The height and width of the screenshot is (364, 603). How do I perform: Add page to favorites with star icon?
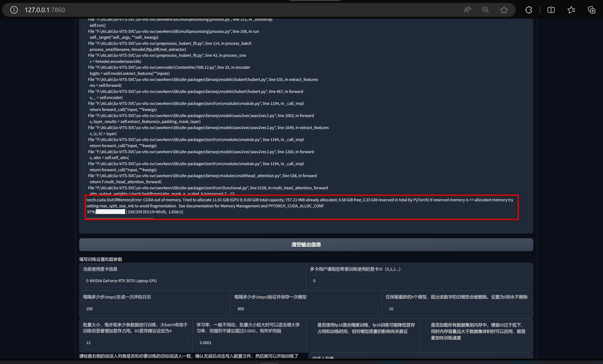[x=504, y=10]
